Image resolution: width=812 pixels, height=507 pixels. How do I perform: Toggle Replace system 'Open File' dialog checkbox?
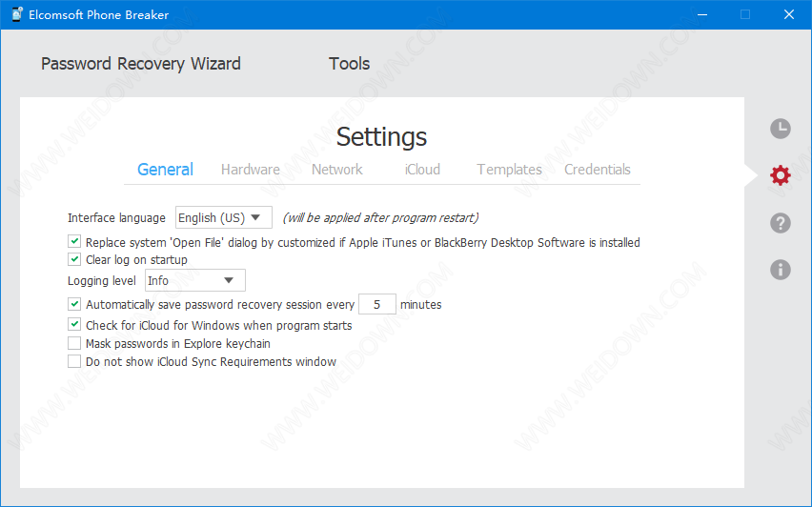tap(74, 241)
